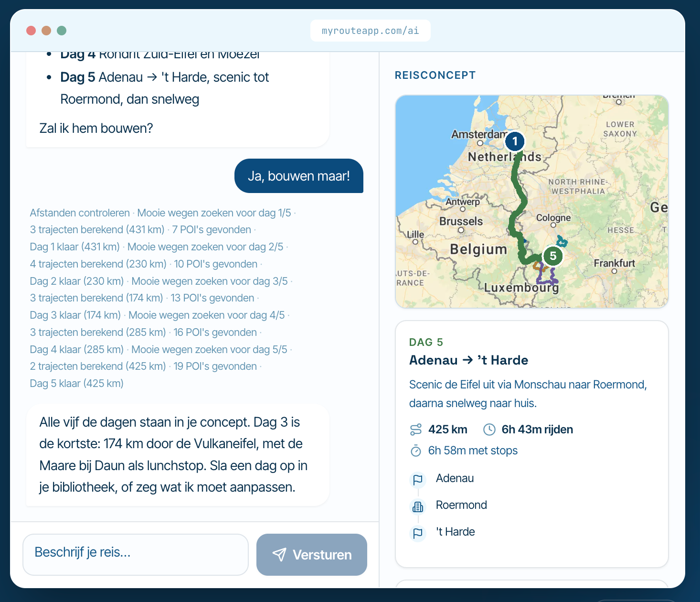
Task: Focus the 'Beschrijf je reis...' input field
Action: tap(136, 555)
